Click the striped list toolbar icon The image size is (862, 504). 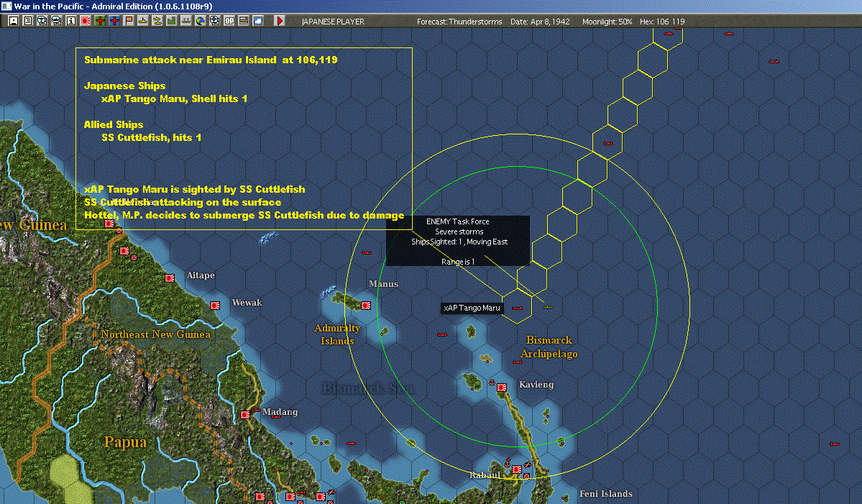click(243, 21)
